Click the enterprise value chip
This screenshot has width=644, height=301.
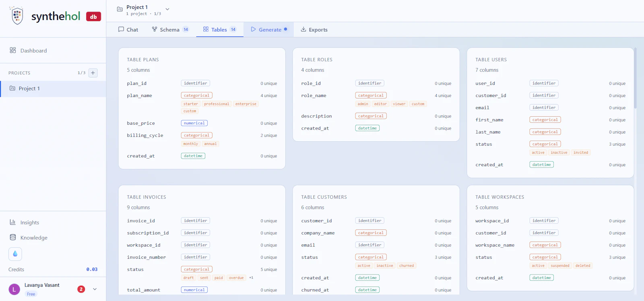click(246, 104)
